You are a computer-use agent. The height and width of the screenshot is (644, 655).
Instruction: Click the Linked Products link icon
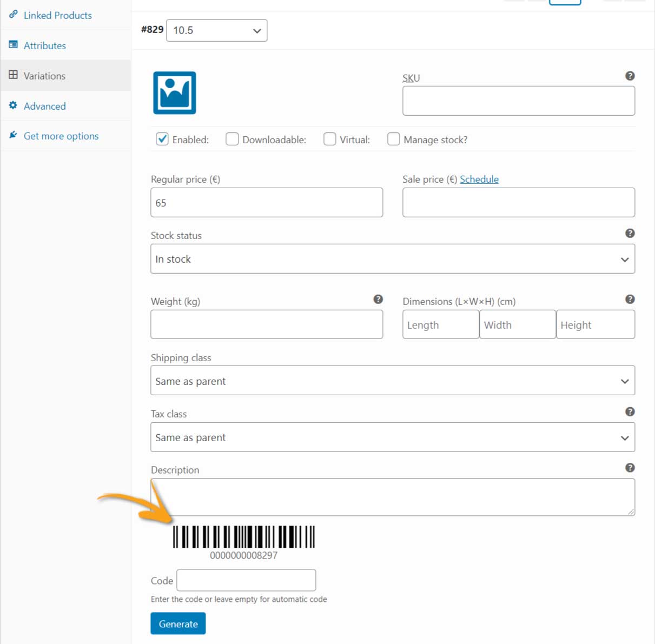13,15
